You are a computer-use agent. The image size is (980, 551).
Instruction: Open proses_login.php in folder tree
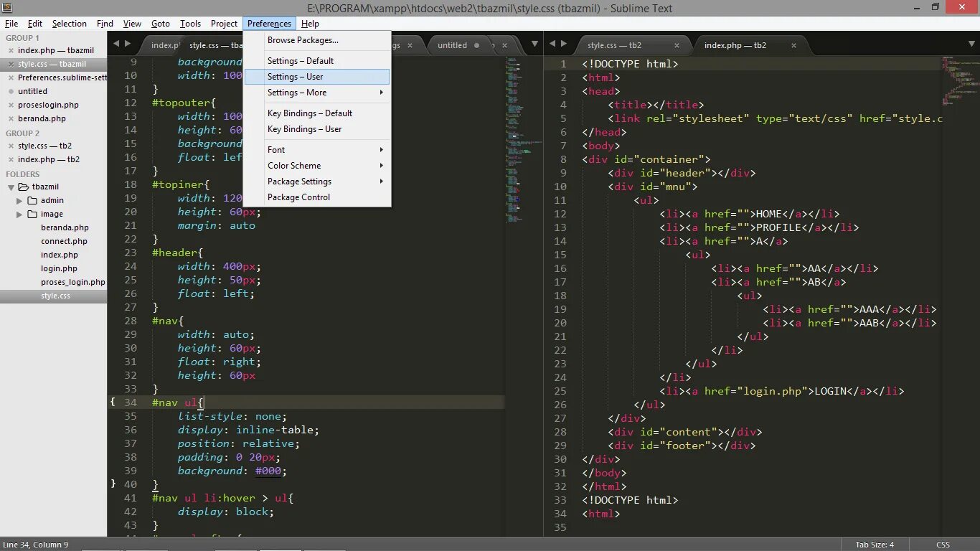point(72,282)
